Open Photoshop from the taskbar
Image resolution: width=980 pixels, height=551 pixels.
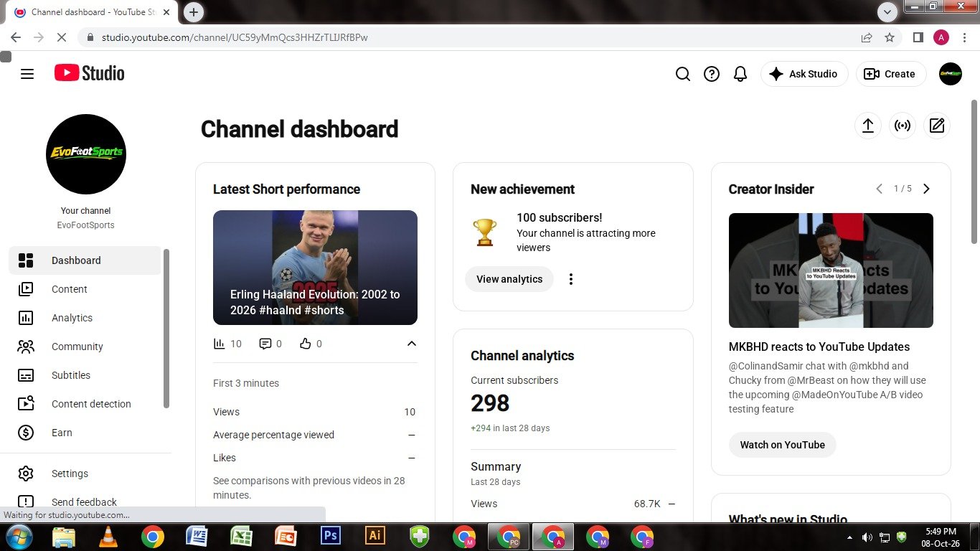(x=331, y=536)
